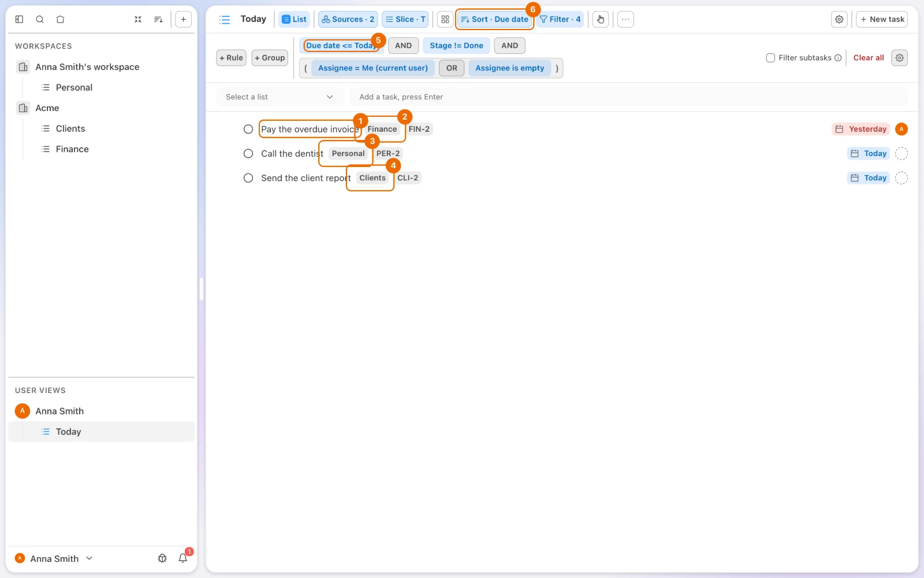The height and width of the screenshot is (578, 924).
Task: Enable the Filter subtasks checkbox
Action: tap(770, 58)
